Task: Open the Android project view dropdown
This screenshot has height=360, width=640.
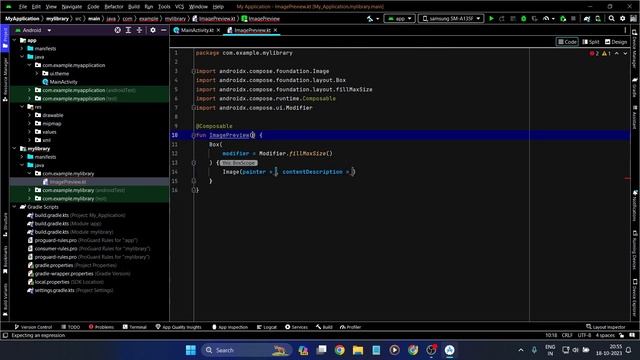Action: [x=33, y=30]
